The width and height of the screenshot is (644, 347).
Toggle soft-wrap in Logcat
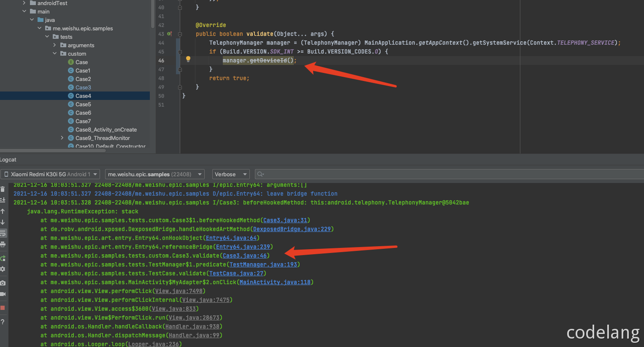click(x=3, y=233)
